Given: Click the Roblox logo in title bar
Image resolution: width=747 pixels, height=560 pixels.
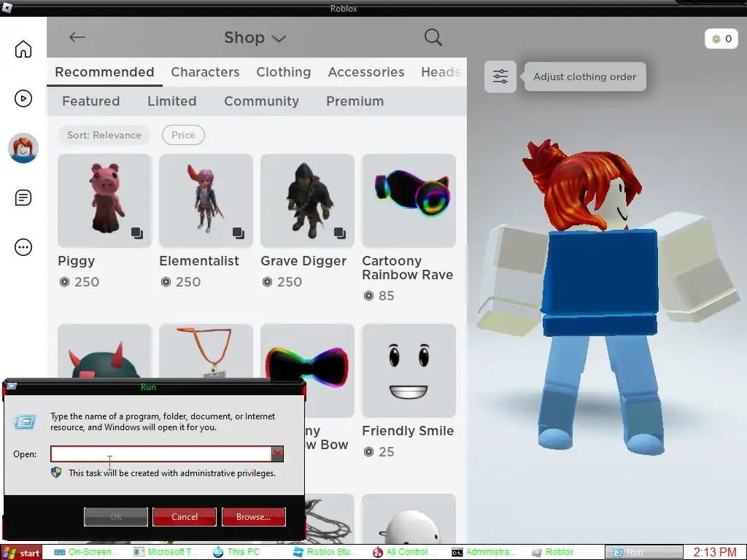Looking at the screenshot, I should coord(6,7).
